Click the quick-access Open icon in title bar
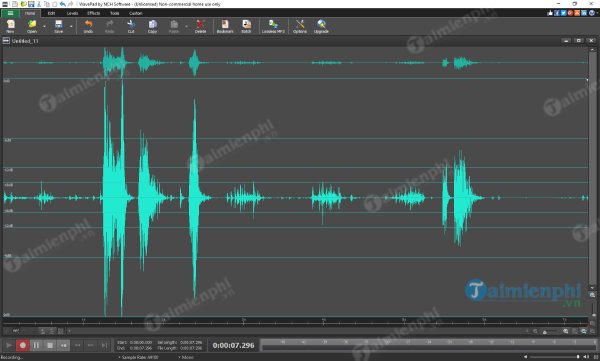 (23, 4)
